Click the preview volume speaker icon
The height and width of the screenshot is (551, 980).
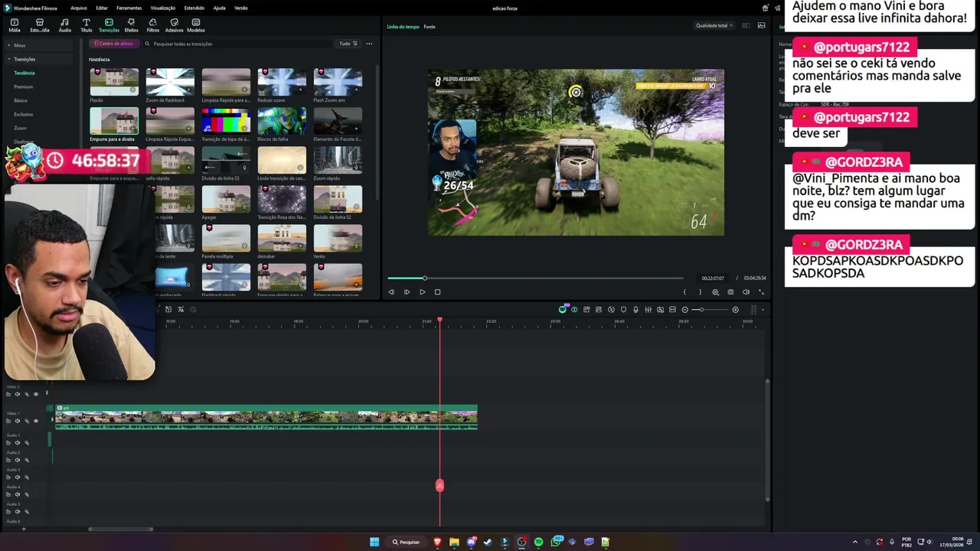(746, 292)
